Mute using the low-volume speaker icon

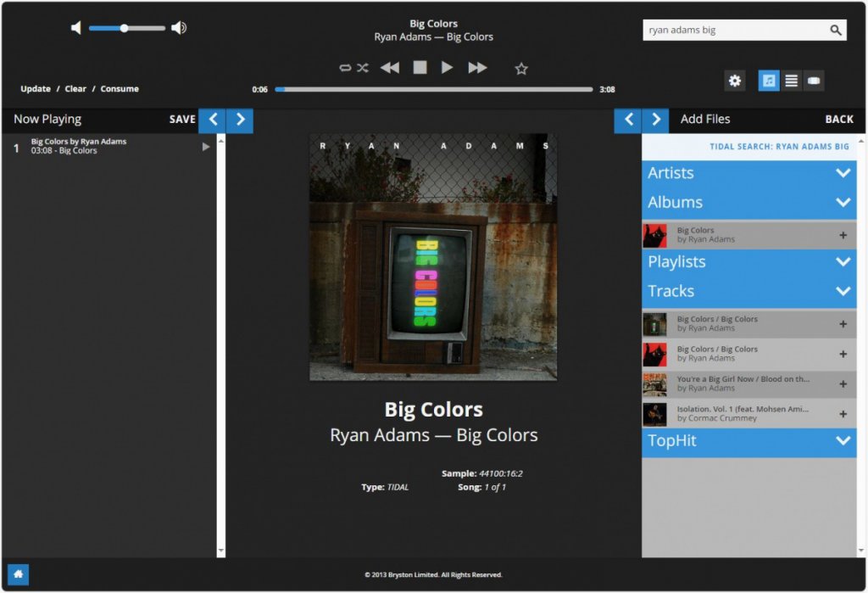coord(75,28)
